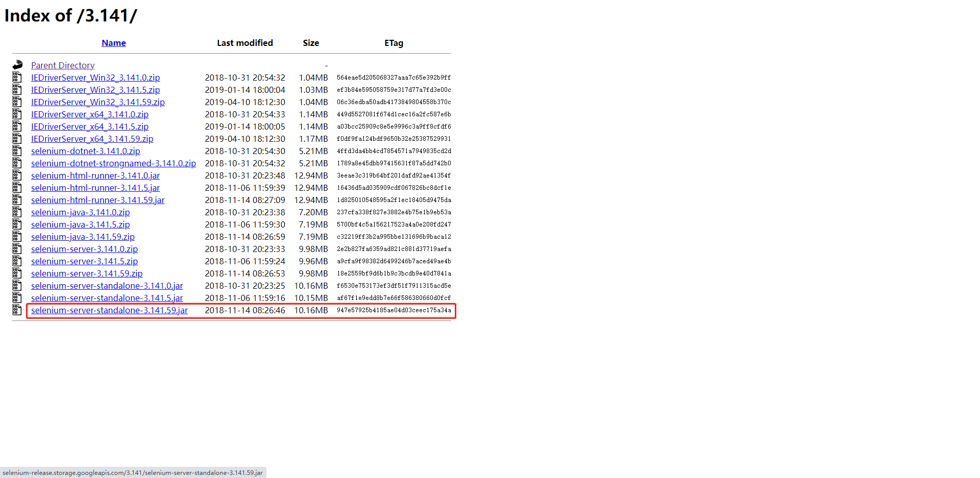The height and width of the screenshot is (478, 980).
Task: Click ETag f6530e753173ef3df51f7911315acd5e
Action: pyautogui.click(x=394, y=286)
